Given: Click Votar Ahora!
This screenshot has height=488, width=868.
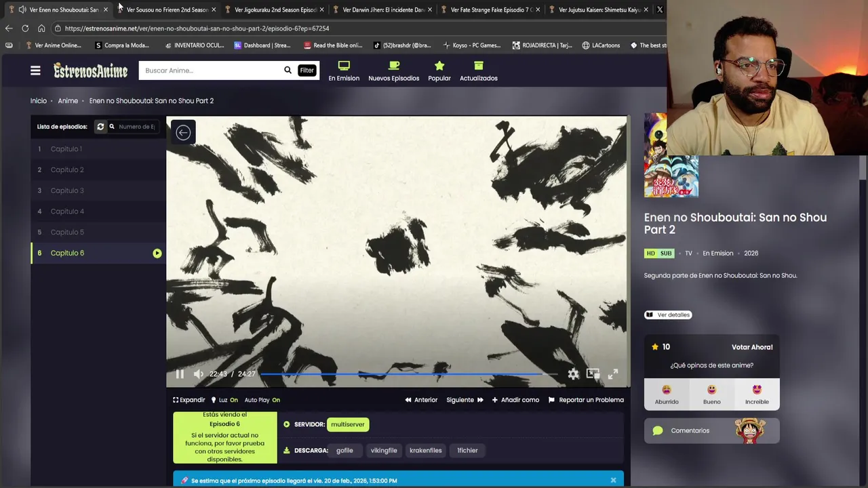Looking at the screenshot, I should [752, 347].
